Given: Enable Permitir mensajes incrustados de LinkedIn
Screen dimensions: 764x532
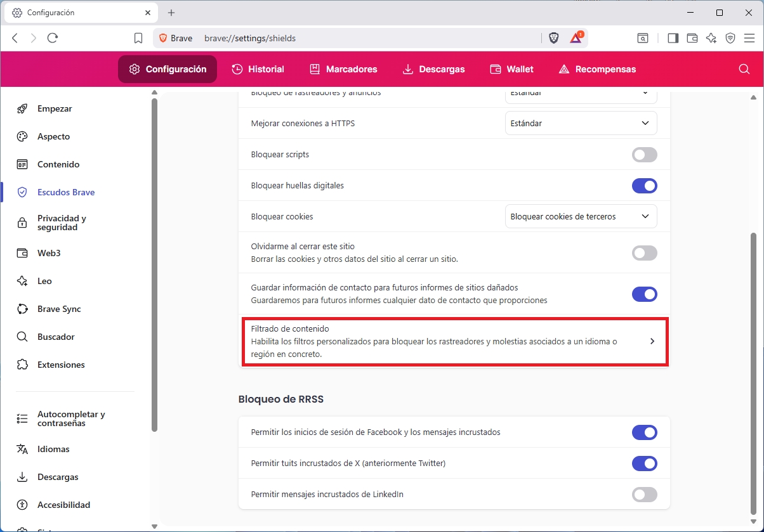Looking at the screenshot, I should (644, 494).
